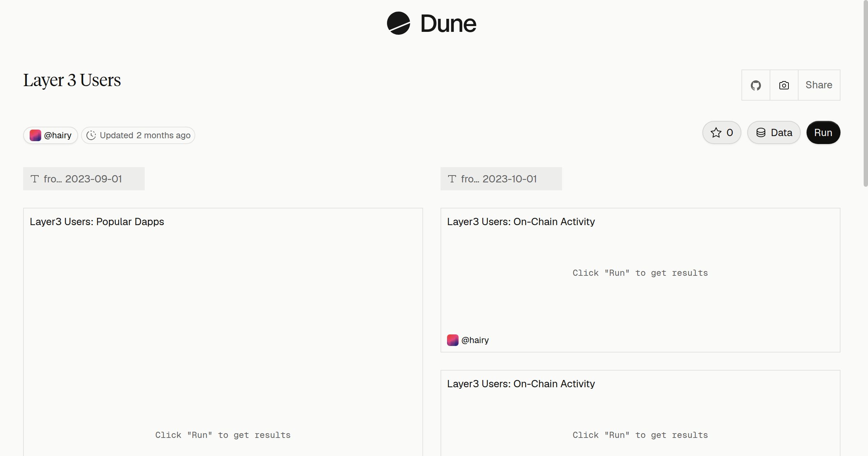868x456 pixels.
Task: Open Layer3 Users: Popular Dapps title
Action: (97, 221)
